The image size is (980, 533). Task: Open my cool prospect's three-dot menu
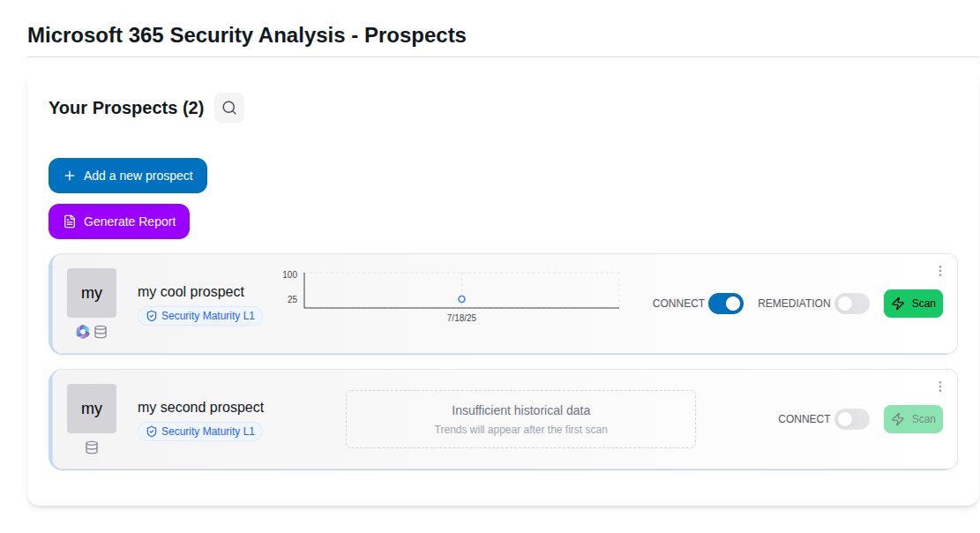(940, 271)
